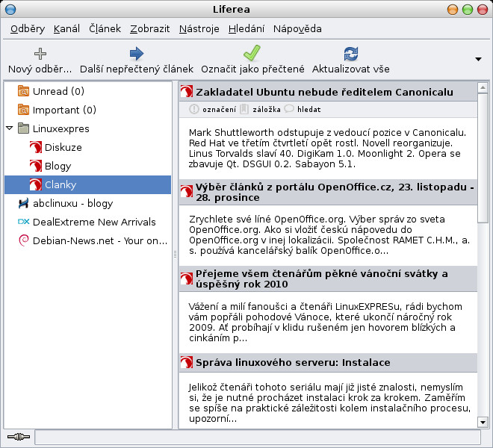Click the označení link text
This screenshot has height=448, width=493.
click(x=219, y=110)
